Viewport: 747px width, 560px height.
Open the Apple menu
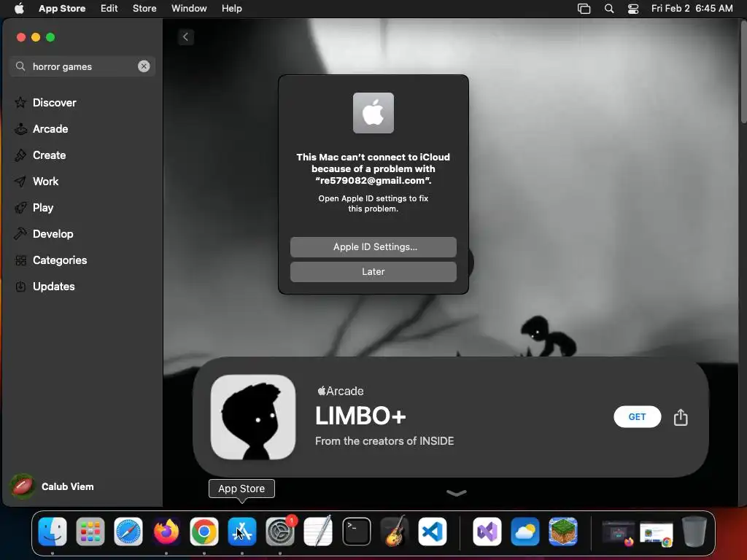(x=19, y=8)
